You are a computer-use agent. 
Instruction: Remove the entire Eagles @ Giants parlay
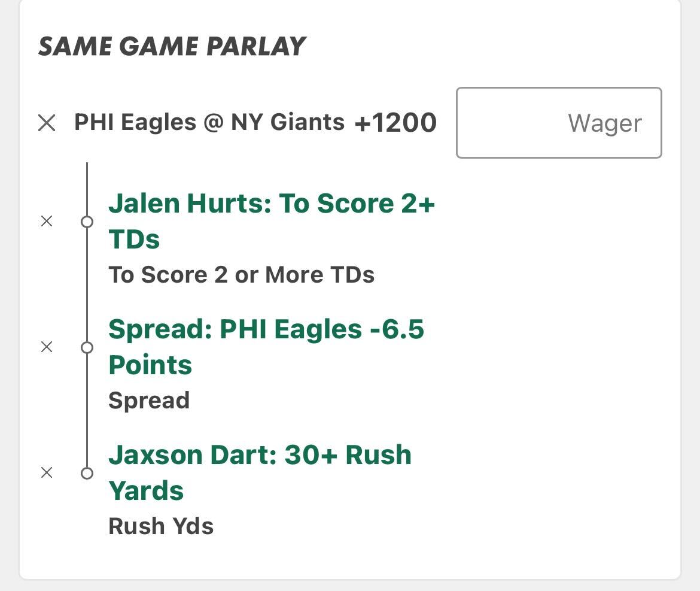point(47,123)
